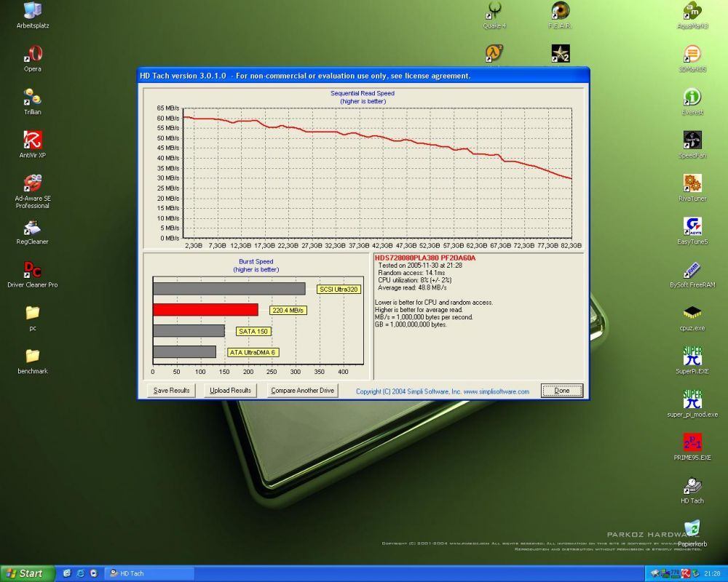Click the Done button in HD Tach
This screenshot has height=582, width=728.
click(x=562, y=391)
